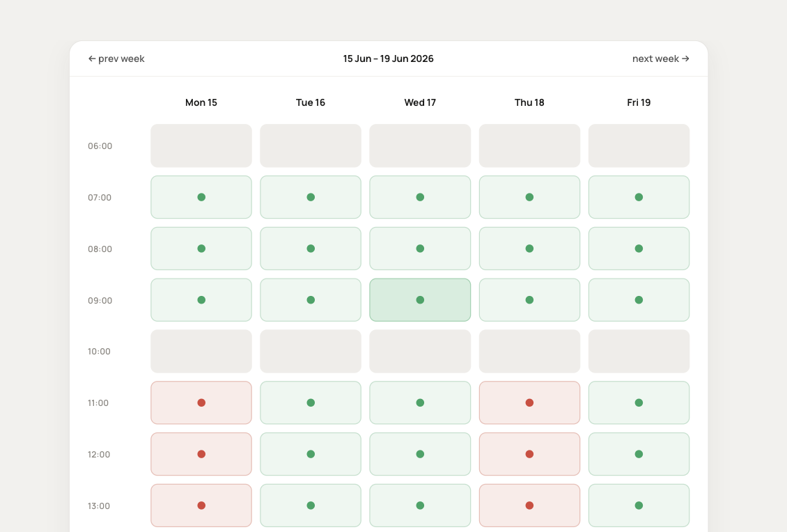Select the 13:00 slot on Wed 17

(420, 506)
